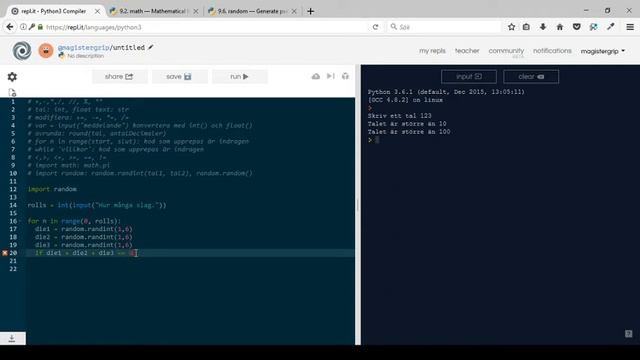Collapse the for loop fold at line 16

(20, 221)
